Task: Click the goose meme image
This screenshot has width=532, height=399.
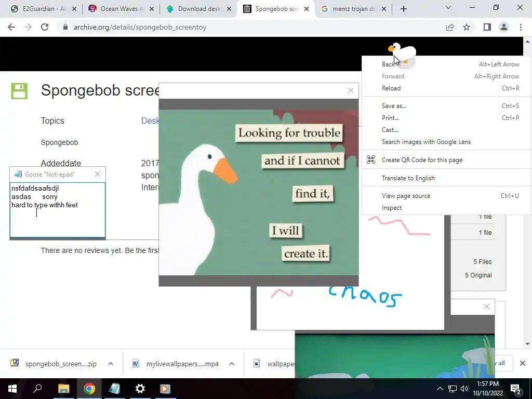Action: (x=259, y=192)
